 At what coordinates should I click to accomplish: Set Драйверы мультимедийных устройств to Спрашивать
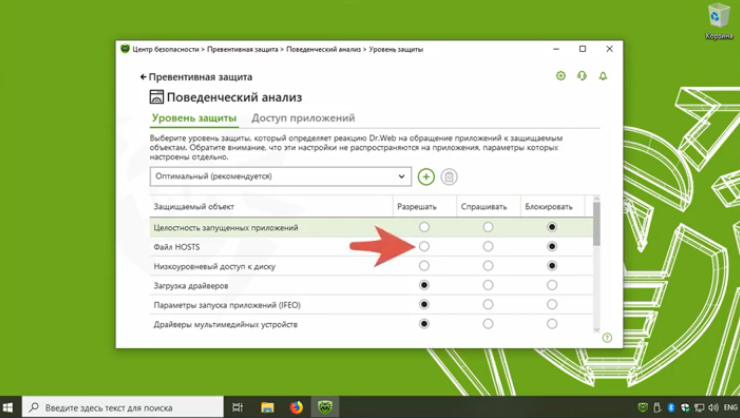[x=488, y=324]
